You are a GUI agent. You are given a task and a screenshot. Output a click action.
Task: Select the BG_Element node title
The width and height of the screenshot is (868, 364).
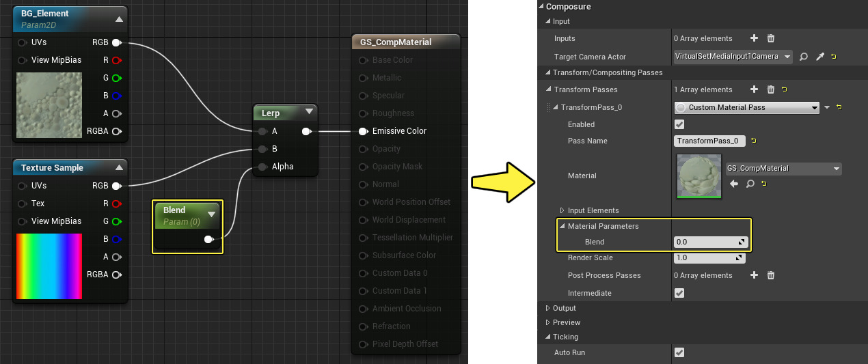45,14
